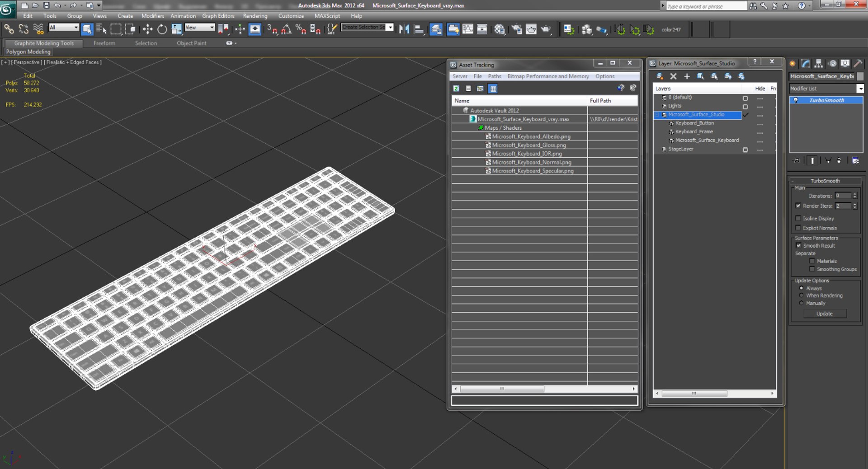Screen dimensions: 868x469
Task: Toggle the TurboSmooth lightbulb icon
Action: click(796, 100)
